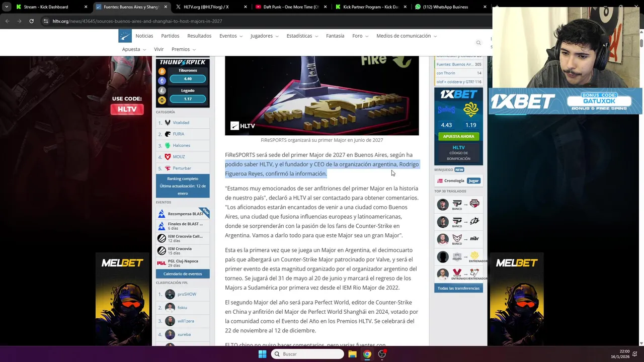The image size is (644, 362).
Task: Click Jugar button next to Cronología
Action: tap(473, 181)
